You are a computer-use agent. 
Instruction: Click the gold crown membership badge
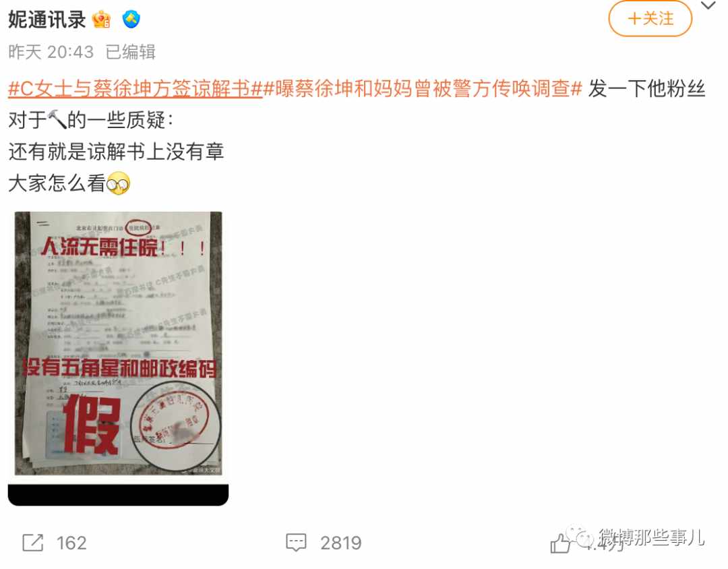pos(102,20)
